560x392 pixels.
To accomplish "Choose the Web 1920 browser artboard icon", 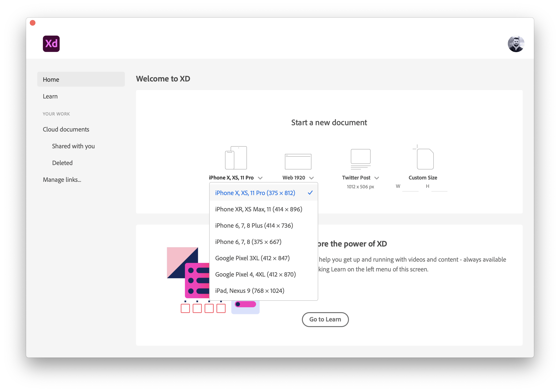I will [298, 161].
